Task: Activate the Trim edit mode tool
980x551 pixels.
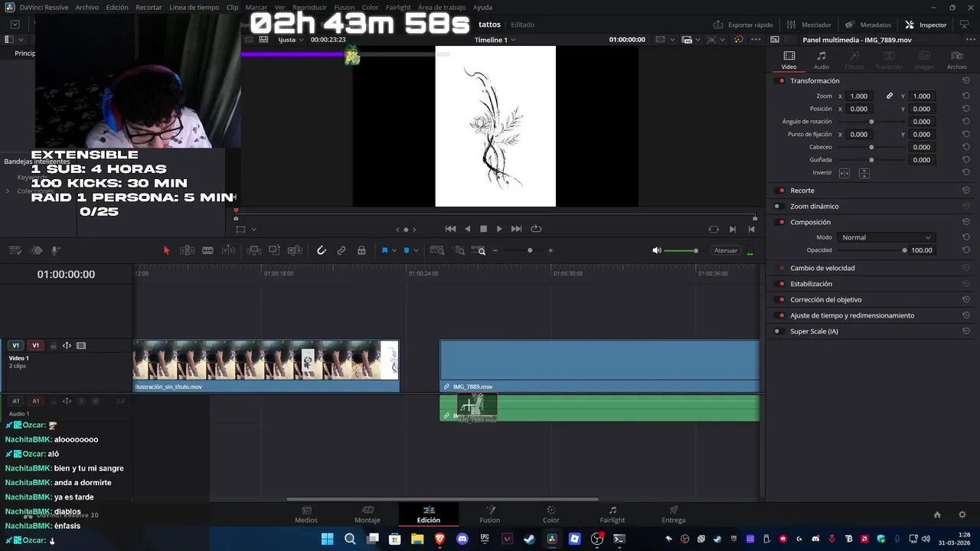Action: (x=187, y=250)
